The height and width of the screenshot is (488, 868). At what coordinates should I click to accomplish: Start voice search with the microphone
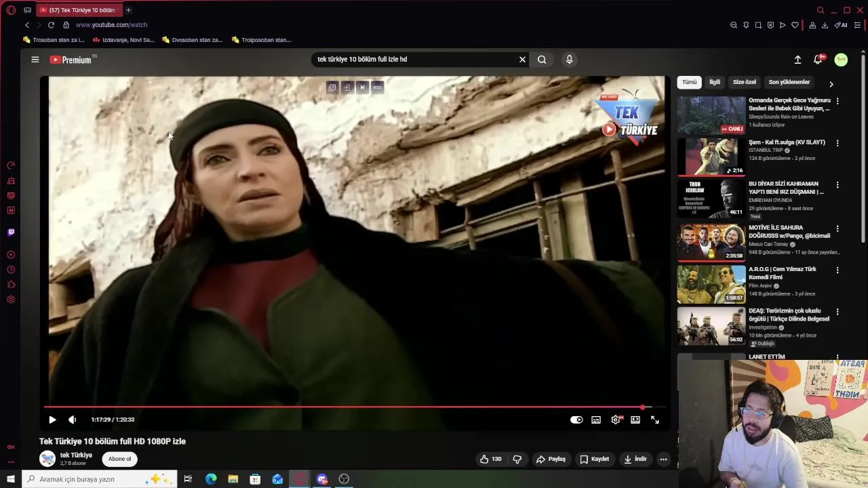pyautogui.click(x=569, y=60)
